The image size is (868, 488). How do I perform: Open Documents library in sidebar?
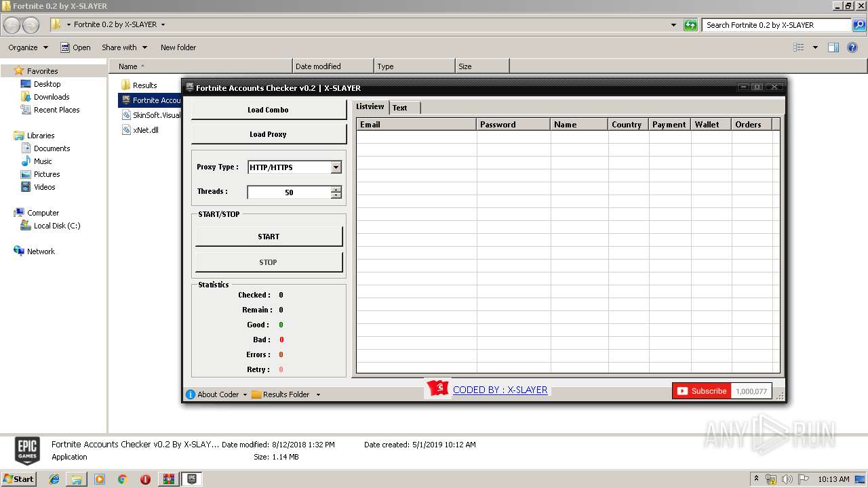[x=52, y=148]
